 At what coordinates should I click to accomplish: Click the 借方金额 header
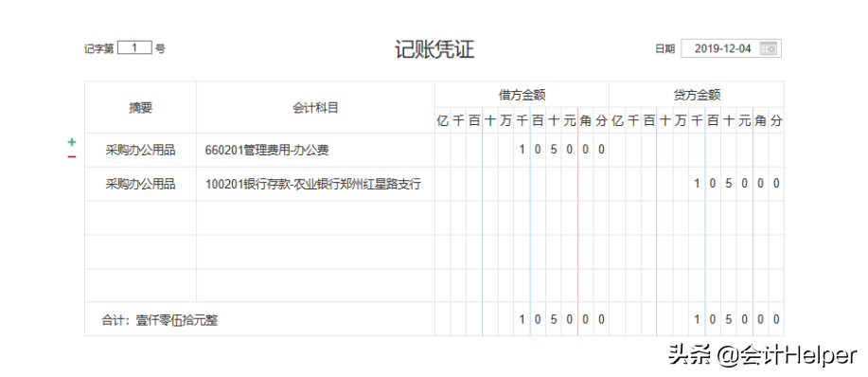tap(522, 96)
